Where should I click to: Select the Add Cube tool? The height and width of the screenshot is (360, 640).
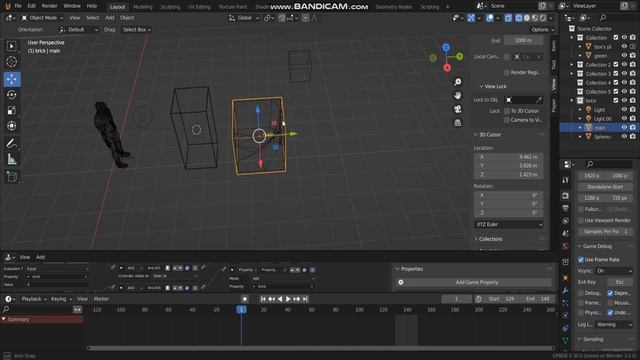click(11, 177)
